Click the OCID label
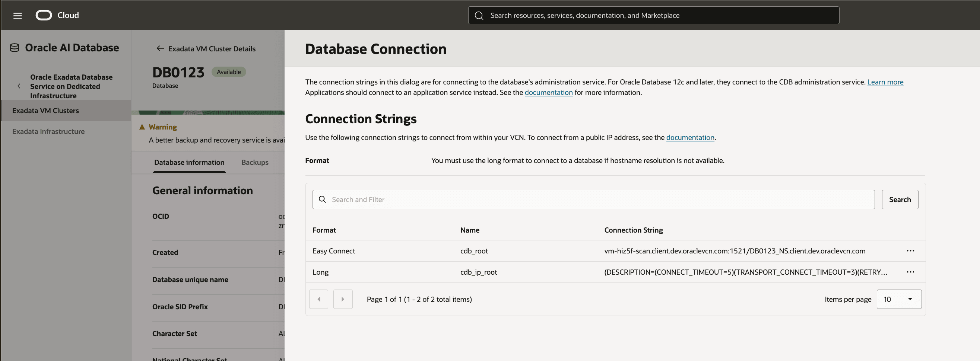The image size is (980, 361). [161, 216]
